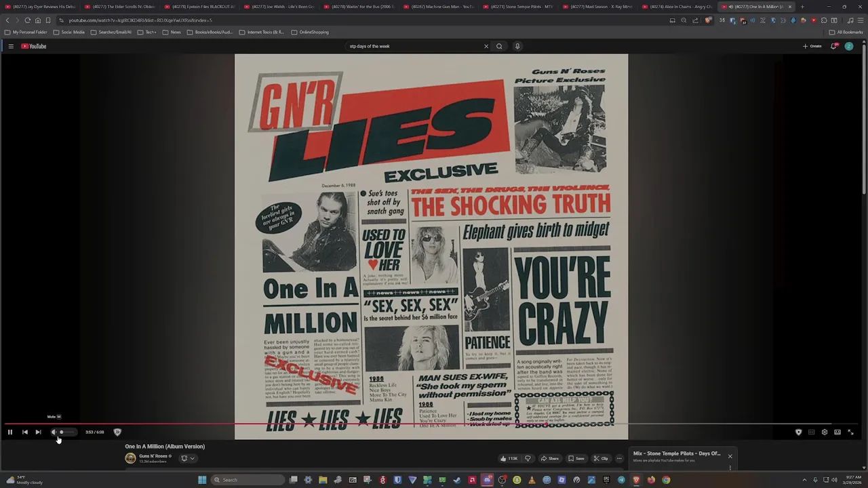Run the search with magnifier button
This screenshot has width=868, height=488.
click(499, 46)
